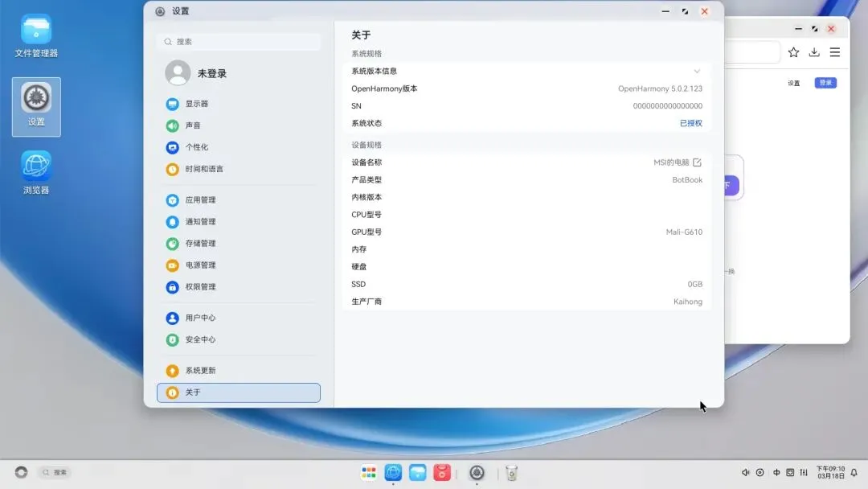Click the SSD 0GB value
The height and width of the screenshot is (489, 868).
click(x=694, y=284)
